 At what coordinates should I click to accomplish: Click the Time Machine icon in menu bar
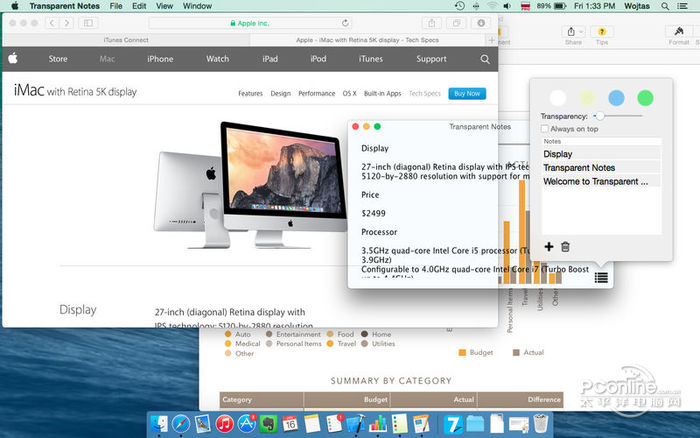pyautogui.click(x=459, y=6)
